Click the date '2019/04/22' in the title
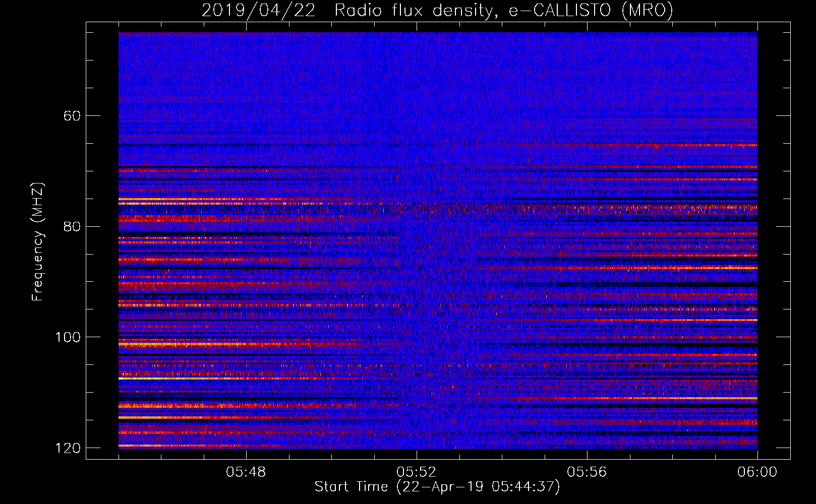 tap(259, 10)
